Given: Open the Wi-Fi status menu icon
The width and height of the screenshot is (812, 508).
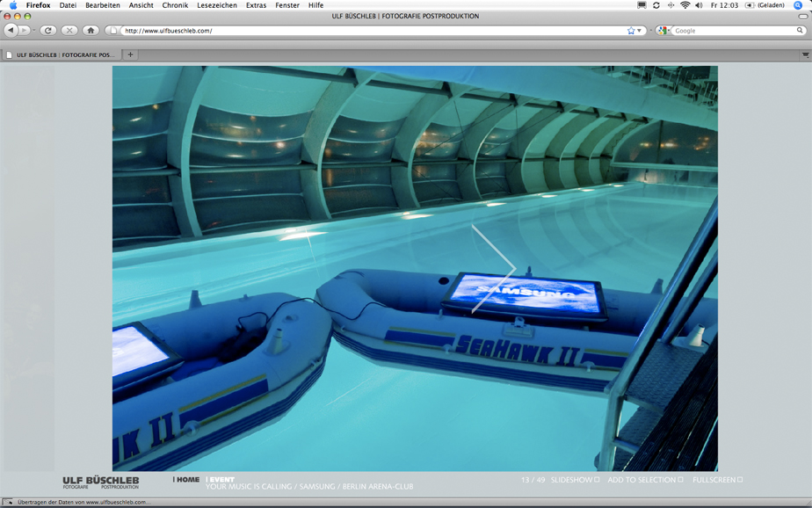Looking at the screenshot, I should (x=685, y=5).
